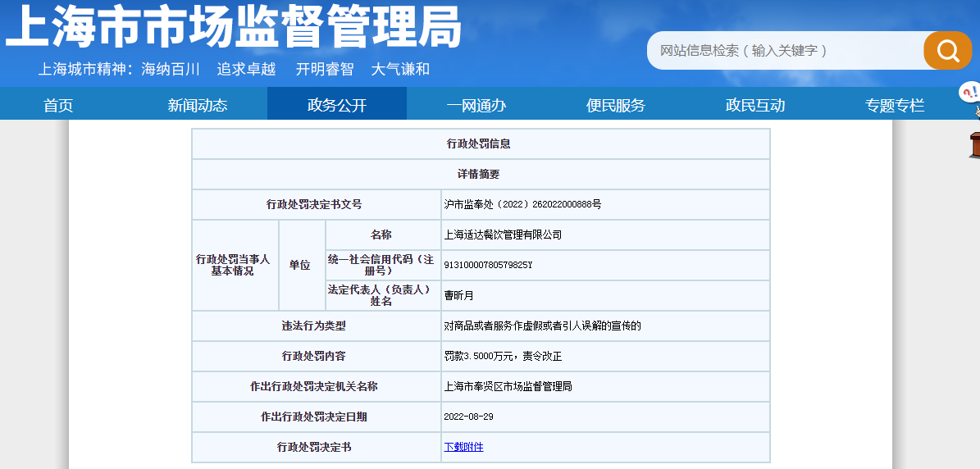This screenshot has width=980, height=469.
Task: Select decision date 2022-08-29
Action: point(468,417)
